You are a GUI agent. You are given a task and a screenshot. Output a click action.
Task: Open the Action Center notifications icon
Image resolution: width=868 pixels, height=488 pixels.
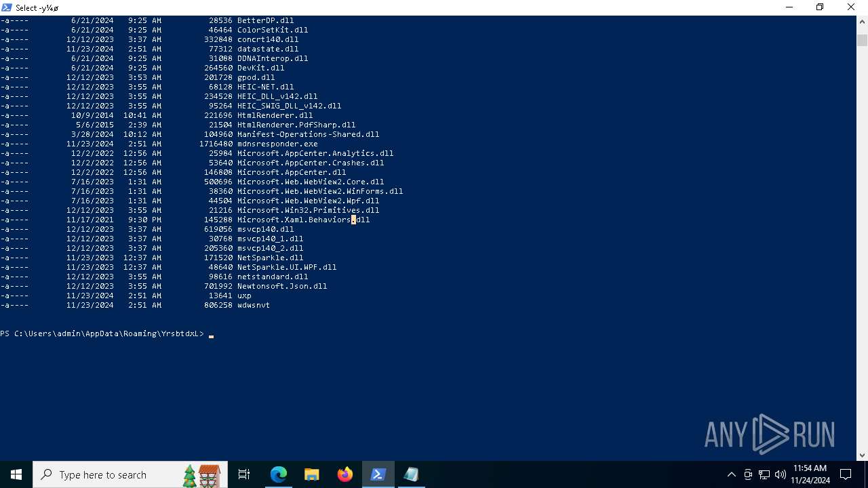pos(846,474)
